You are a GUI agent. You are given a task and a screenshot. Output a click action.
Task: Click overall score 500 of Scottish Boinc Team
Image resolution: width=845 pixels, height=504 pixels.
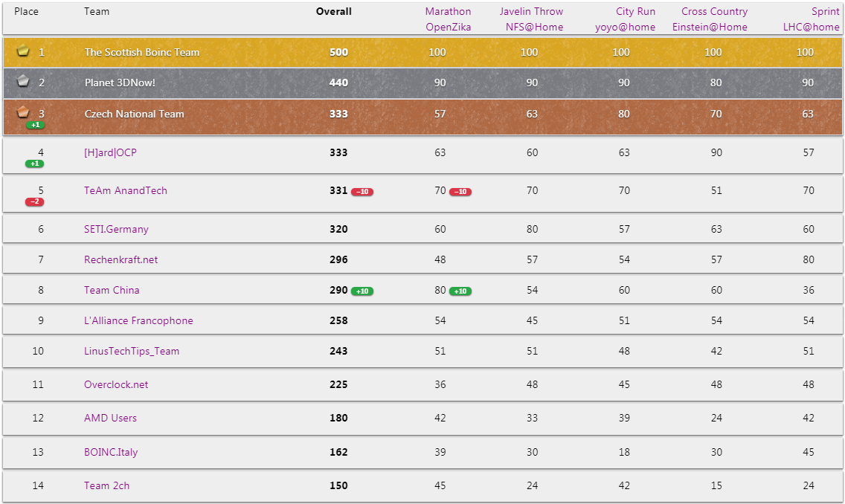(x=338, y=52)
